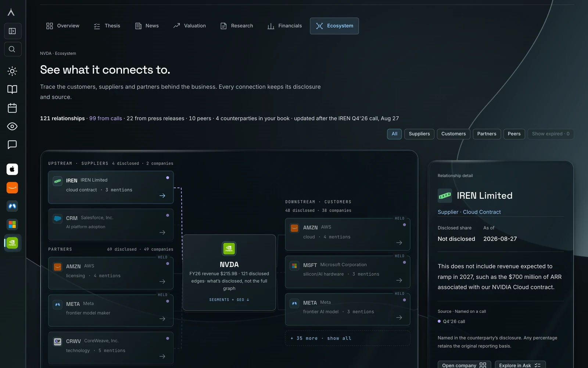Go to the Financials tab
The image size is (588, 368).
285,26
